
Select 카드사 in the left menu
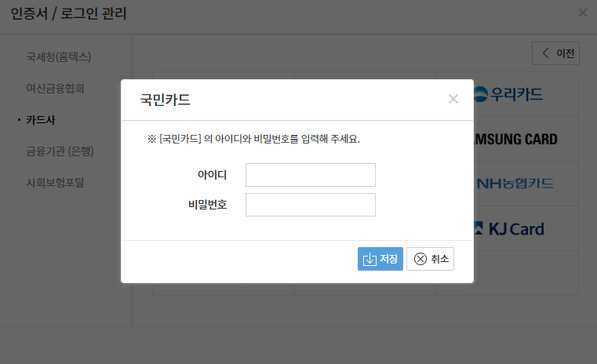pyautogui.click(x=41, y=119)
